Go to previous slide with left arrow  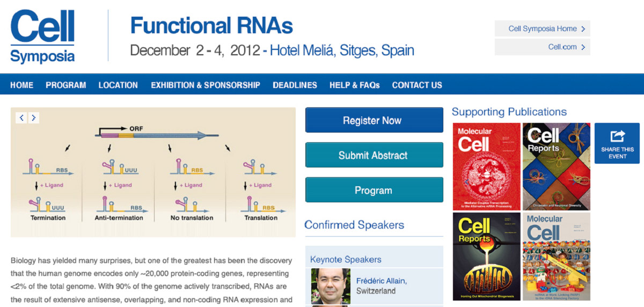(21, 118)
